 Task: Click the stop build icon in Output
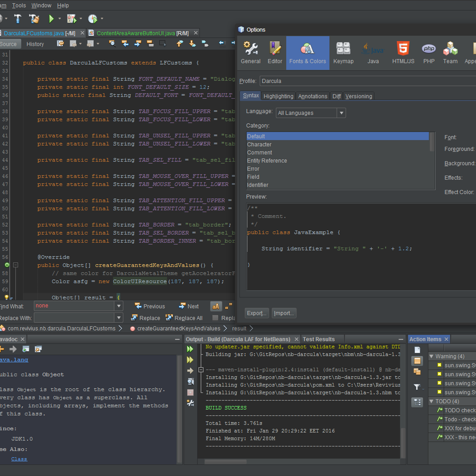[x=190, y=392]
